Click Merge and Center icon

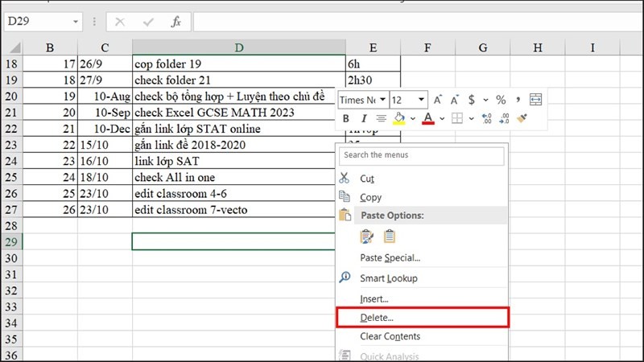[x=535, y=99]
